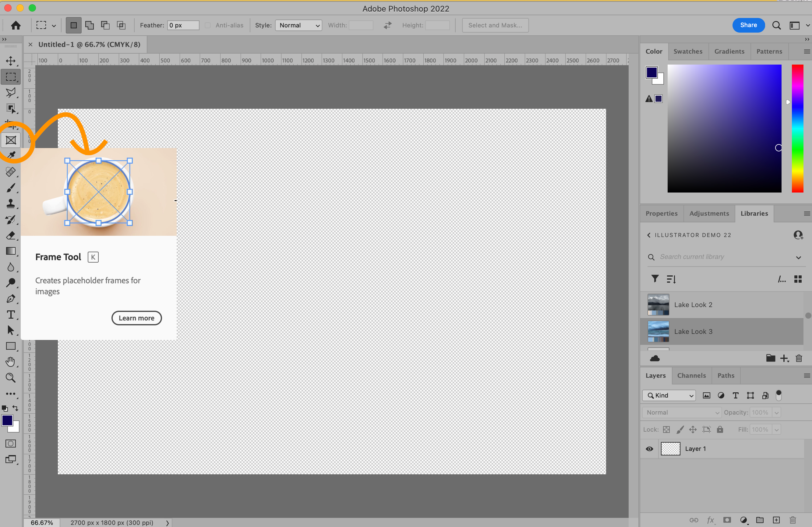Screen dimensions: 812x527
Task: Select the Horizontal Type tool
Action: (11, 314)
